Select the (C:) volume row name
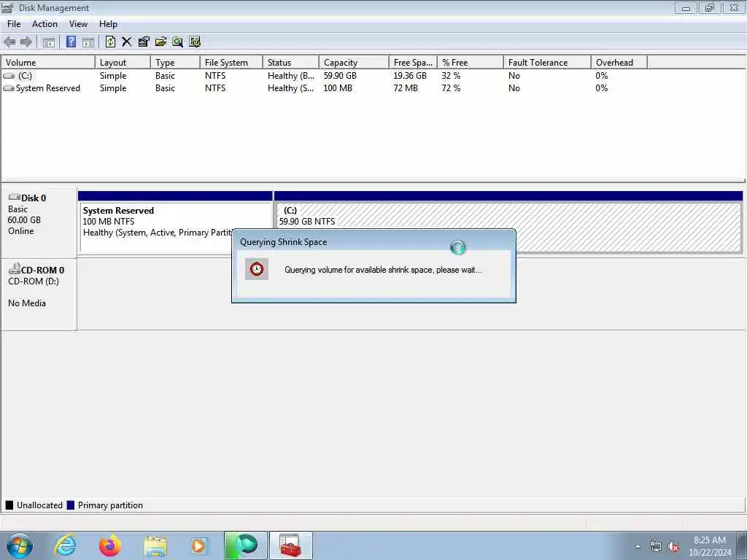The image size is (747, 560). [x=25, y=76]
